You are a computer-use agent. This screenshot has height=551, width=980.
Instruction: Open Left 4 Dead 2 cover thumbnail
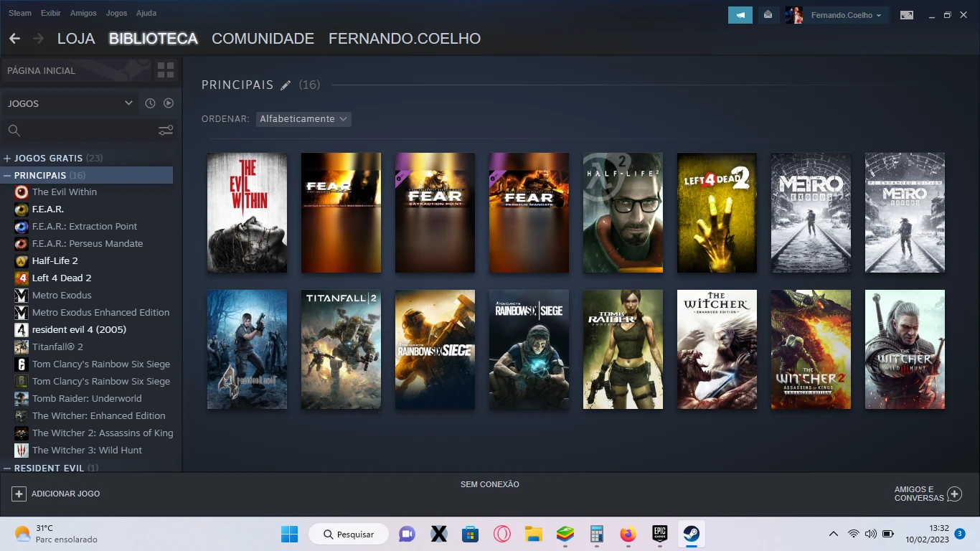(717, 212)
